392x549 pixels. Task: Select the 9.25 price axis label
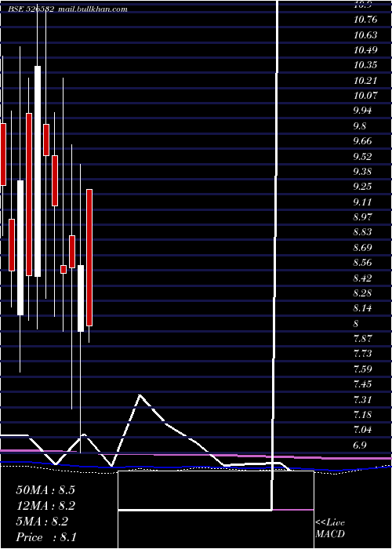tap(362, 187)
